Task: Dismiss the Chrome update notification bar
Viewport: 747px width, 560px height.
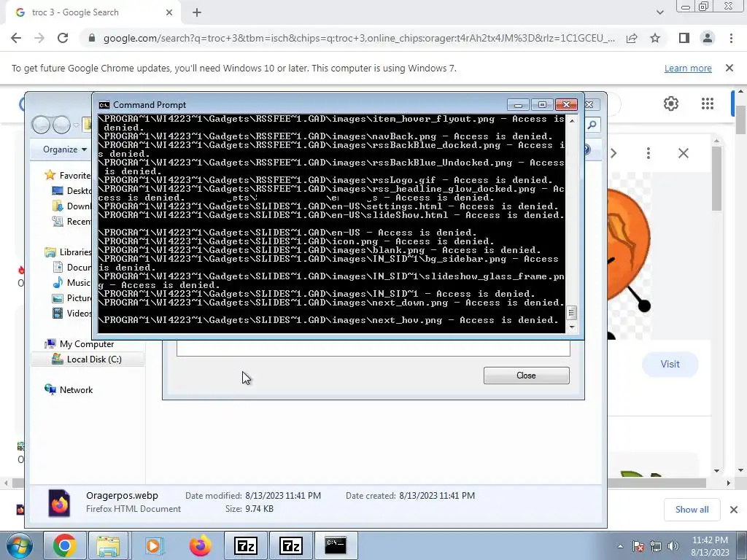Action: [x=729, y=68]
